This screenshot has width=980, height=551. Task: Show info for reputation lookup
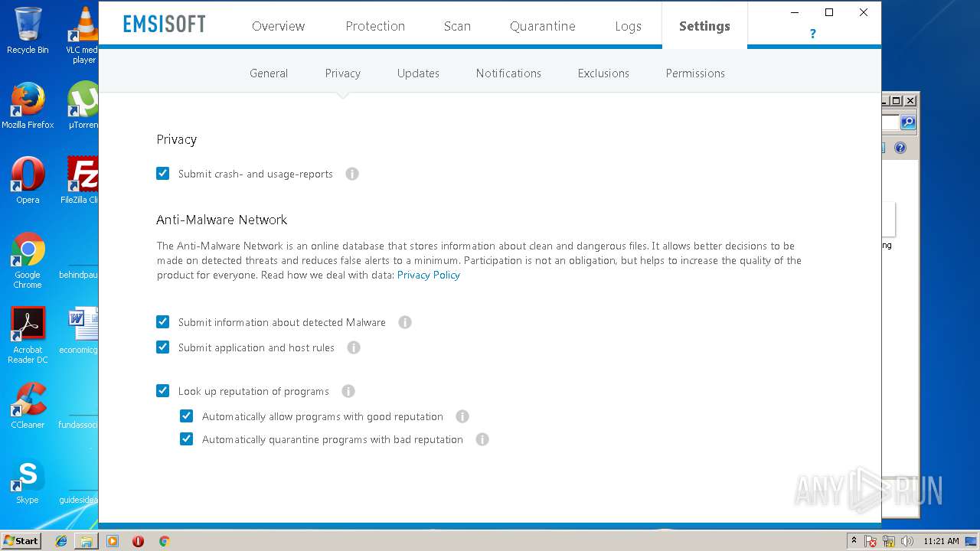click(x=348, y=391)
